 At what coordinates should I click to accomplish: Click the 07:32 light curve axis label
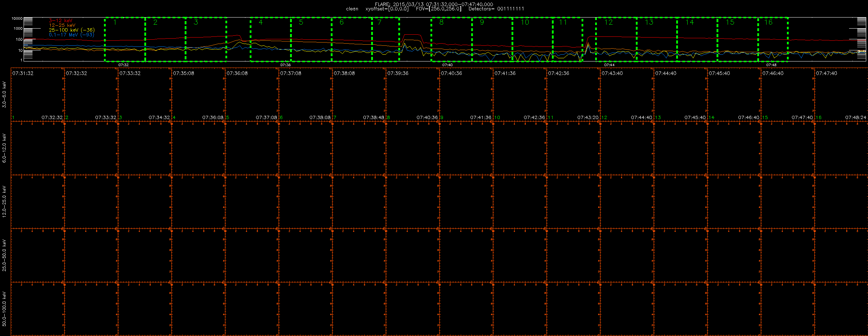pos(124,65)
